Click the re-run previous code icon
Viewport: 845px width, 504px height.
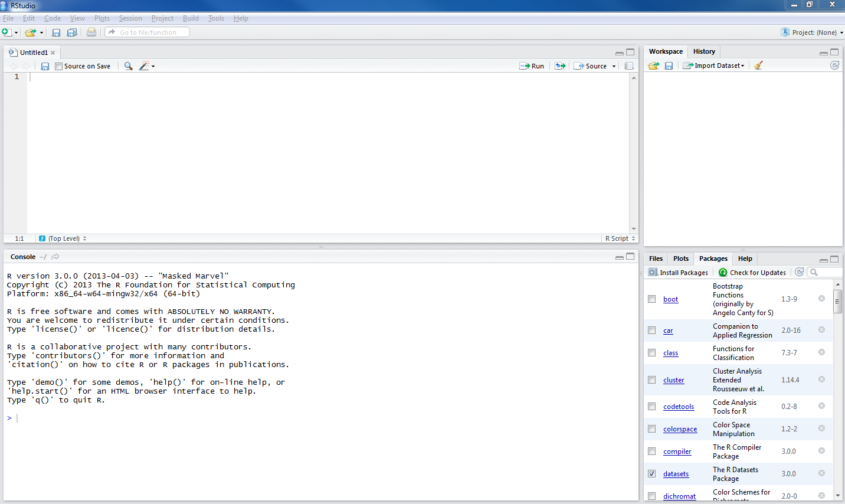click(x=560, y=66)
